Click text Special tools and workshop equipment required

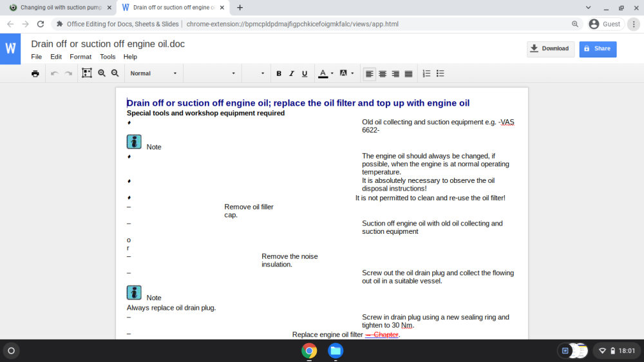pyautogui.click(x=205, y=113)
